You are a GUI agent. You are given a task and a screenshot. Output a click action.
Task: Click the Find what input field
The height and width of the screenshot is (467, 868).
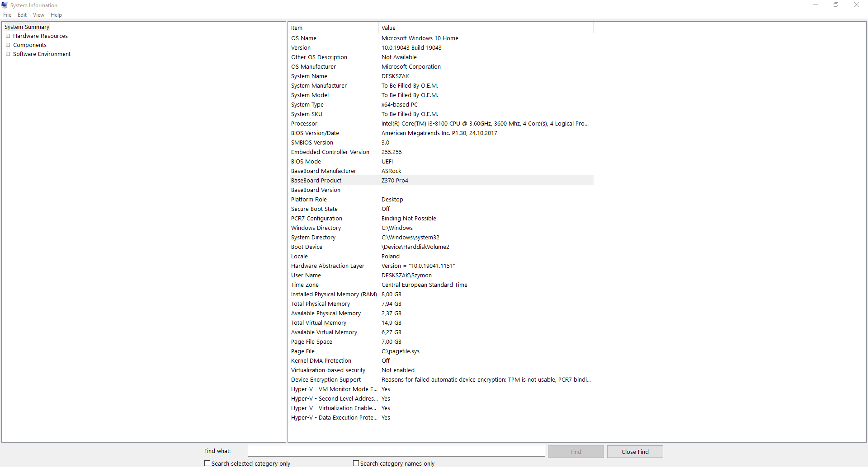396,451
